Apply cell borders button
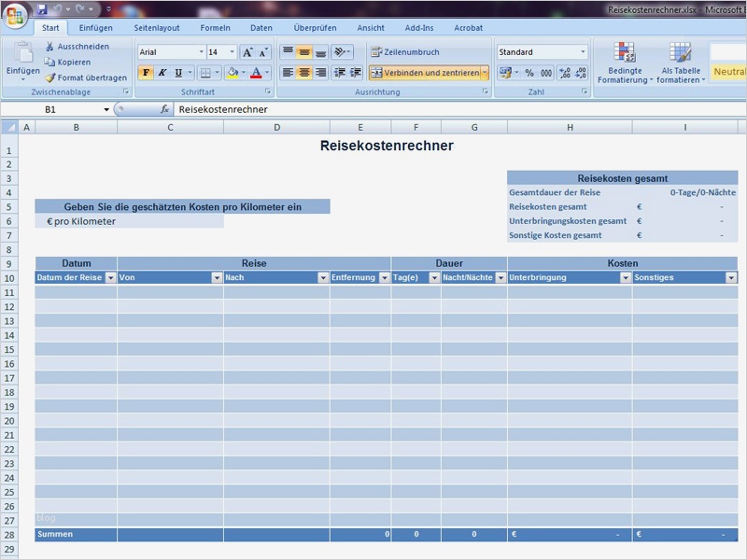The width and height of the screenshot is (747, 560). click(205, 73)
